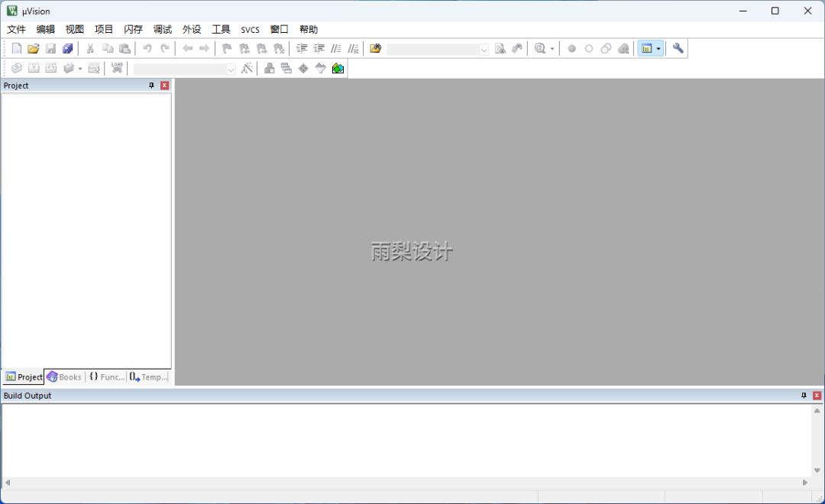Open the 调试 menu
Image resolution: width=825 pixels, height=504 pixels.
162,29
